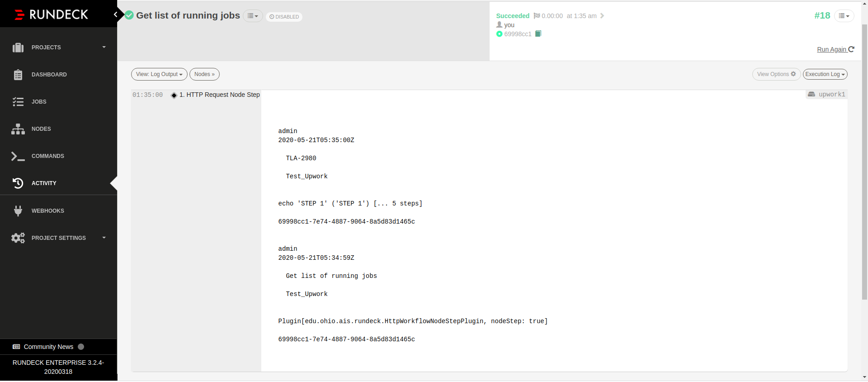Click the 1. HTTP Request Node Step row
Image resolution: width=868 pixels, height=382 pixels.
[x=219, y=95]
